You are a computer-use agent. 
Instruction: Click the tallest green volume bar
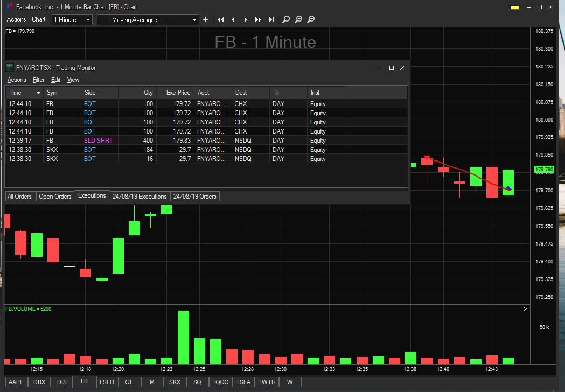184,337
